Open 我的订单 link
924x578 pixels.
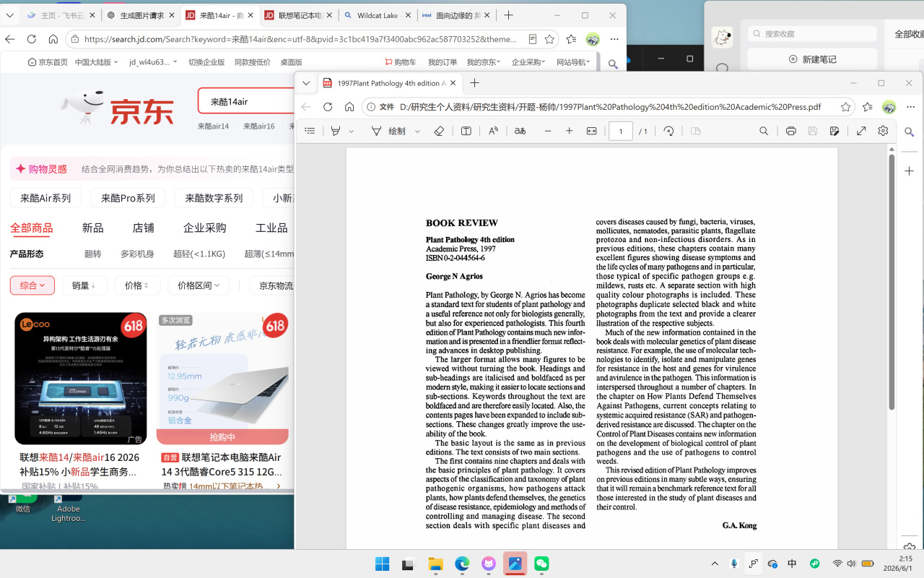[x=443, y=62]
